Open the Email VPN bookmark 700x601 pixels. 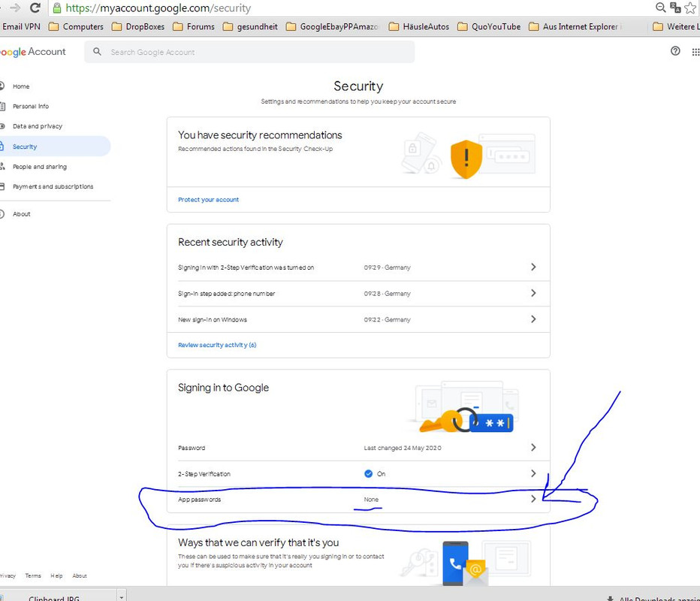21,27
